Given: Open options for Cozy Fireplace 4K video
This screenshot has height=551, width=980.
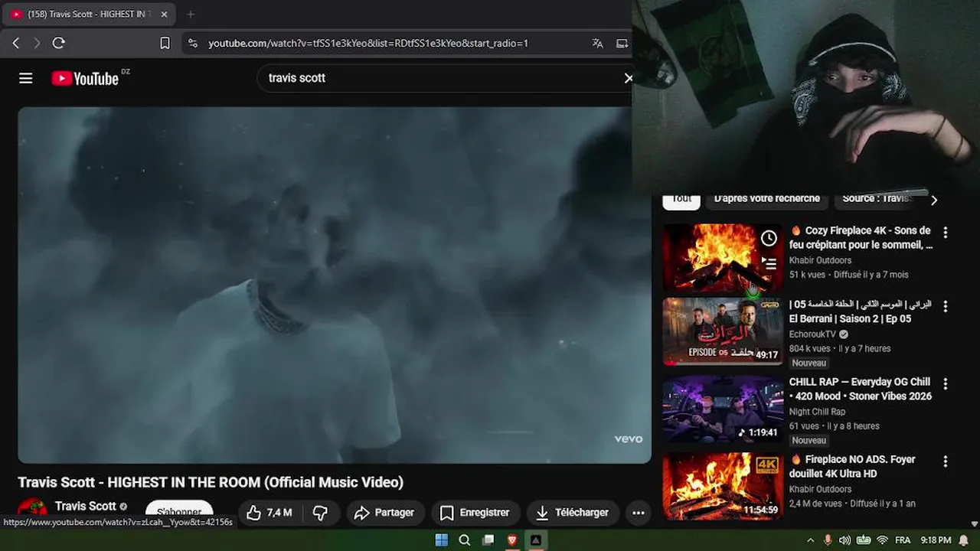Looking at the screenshot, I should (946, 232).
